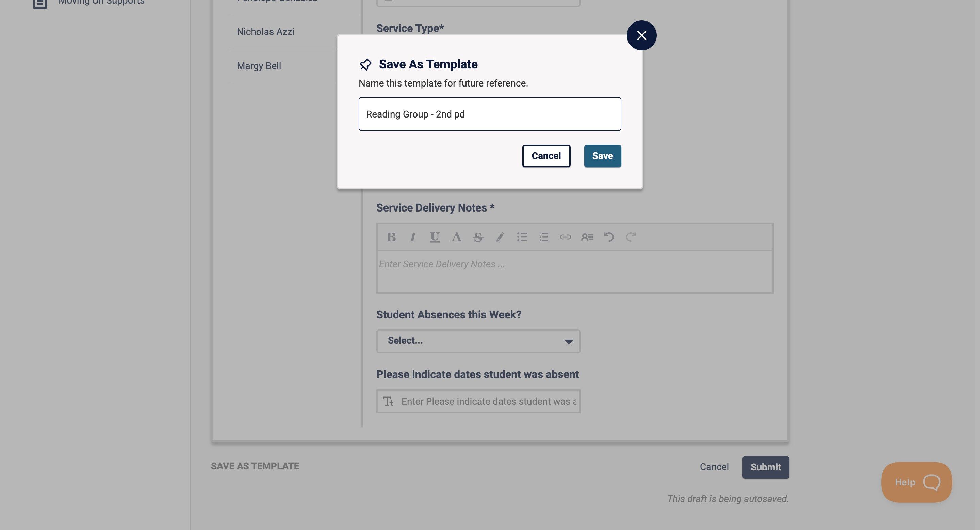980x530 pixels.
Task: Click the Redo arrow icon
Action: (x=631, y=237)
